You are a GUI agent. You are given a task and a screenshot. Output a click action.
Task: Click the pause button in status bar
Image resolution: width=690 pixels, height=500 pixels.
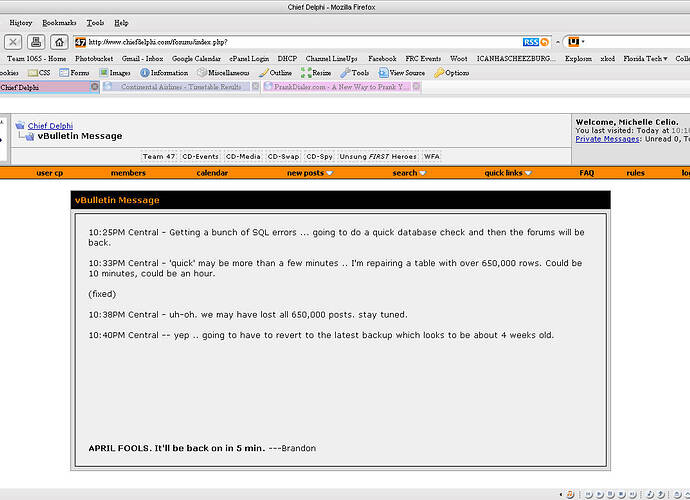611,494
